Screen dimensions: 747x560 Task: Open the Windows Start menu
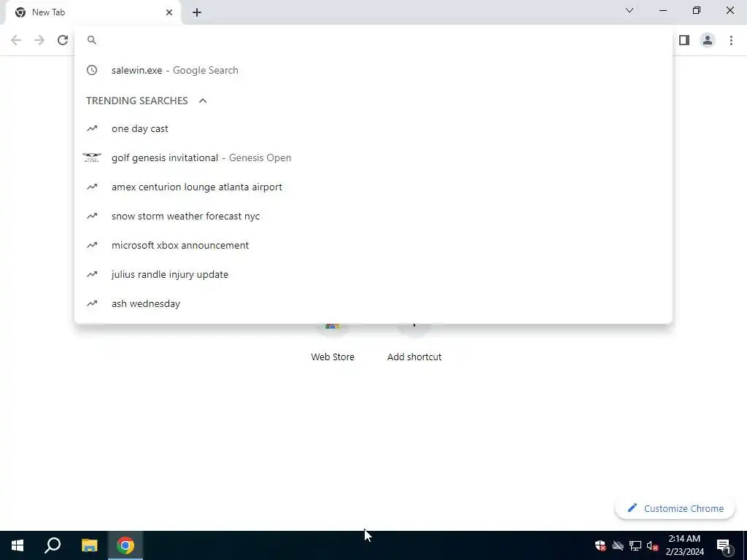point(18,545)
